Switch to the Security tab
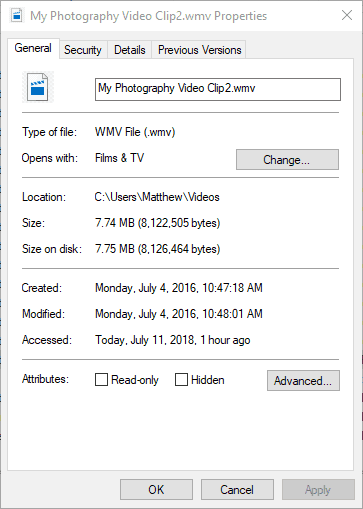This screenshot has width=363, height=509. point(83,50)
